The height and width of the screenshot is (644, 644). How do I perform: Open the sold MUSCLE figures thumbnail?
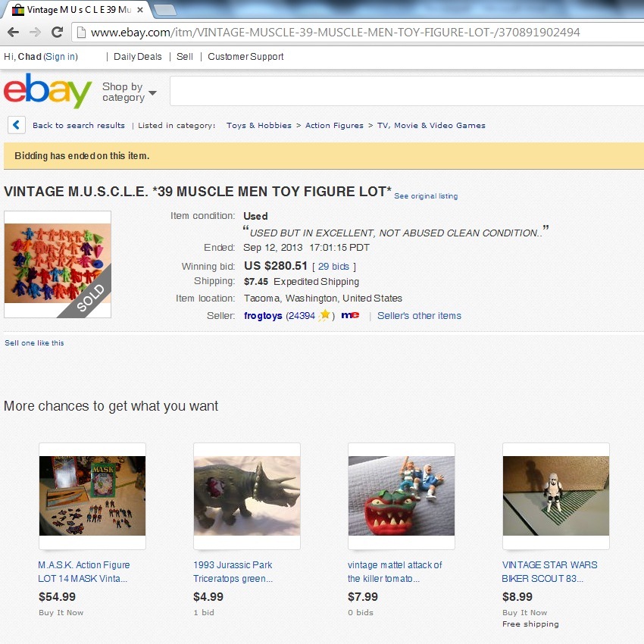[x=58, y=264]
